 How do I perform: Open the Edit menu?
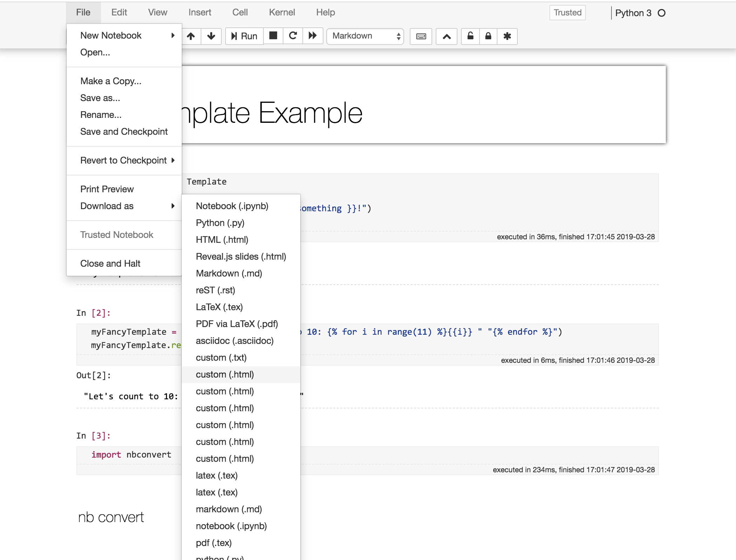pyautogui.click(x=119, y=13)
